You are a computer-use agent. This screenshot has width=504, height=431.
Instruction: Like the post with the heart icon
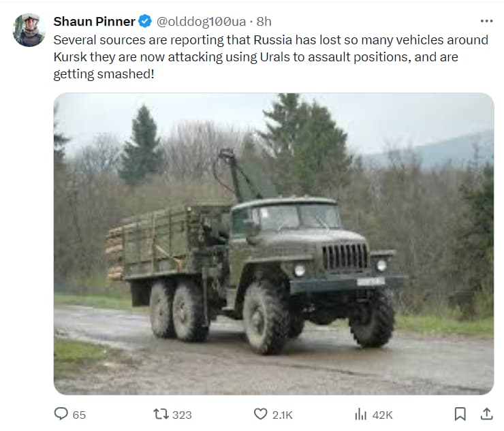260,414
